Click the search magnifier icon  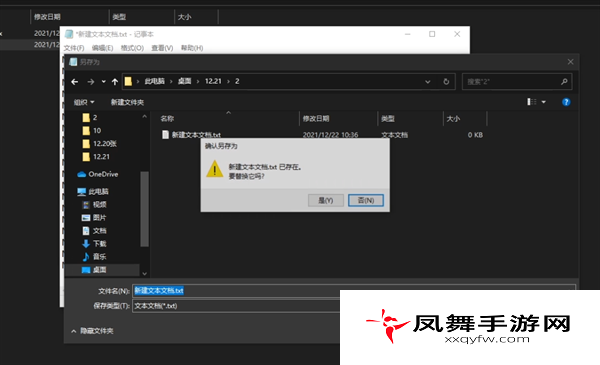click(x=564, y=81)
